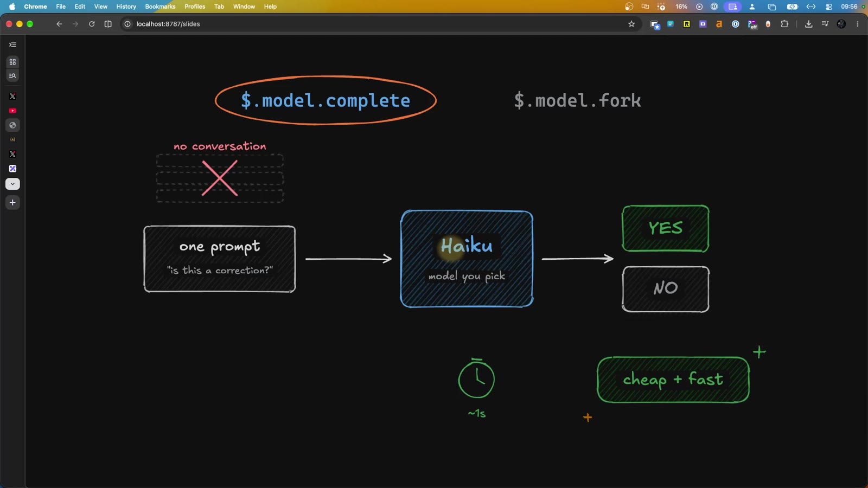
Task: Click the $.model.fork heading
Action: (577, 100)
